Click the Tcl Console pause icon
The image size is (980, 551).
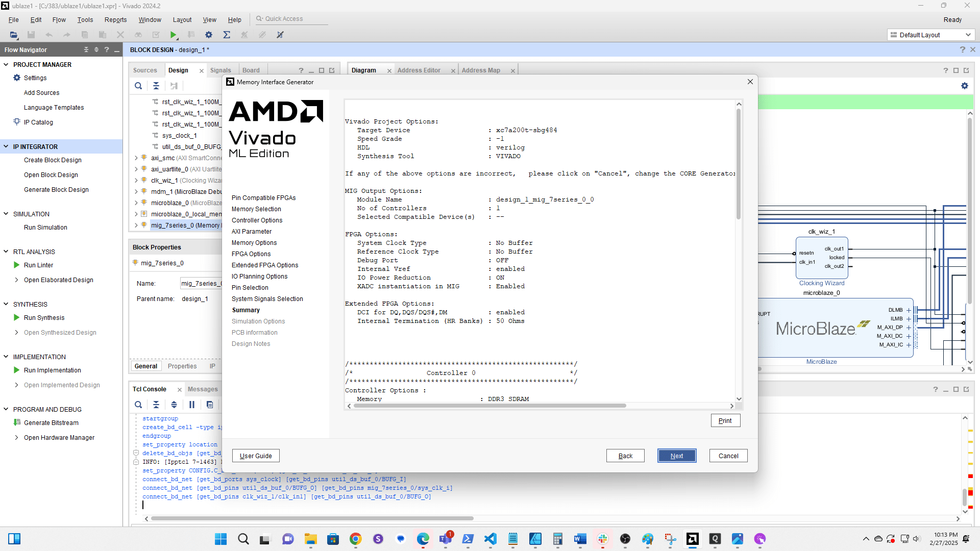pyautogui.click(x=192, y=405)
